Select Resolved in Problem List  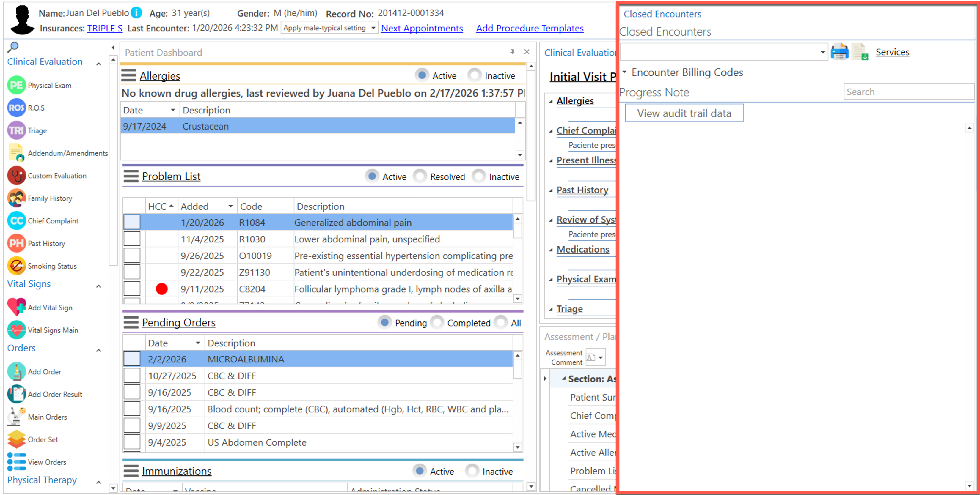click(x=420, y=176)
